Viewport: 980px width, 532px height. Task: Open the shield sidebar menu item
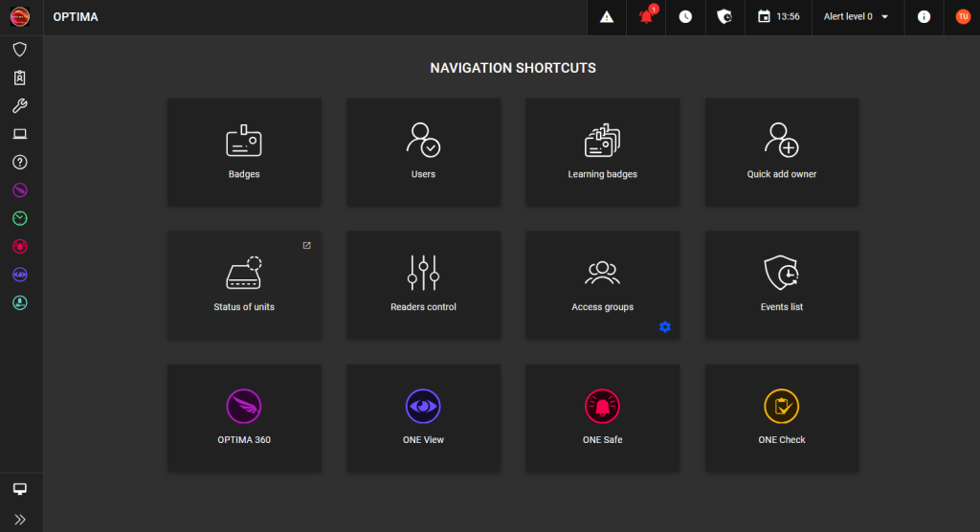point(20,50)
